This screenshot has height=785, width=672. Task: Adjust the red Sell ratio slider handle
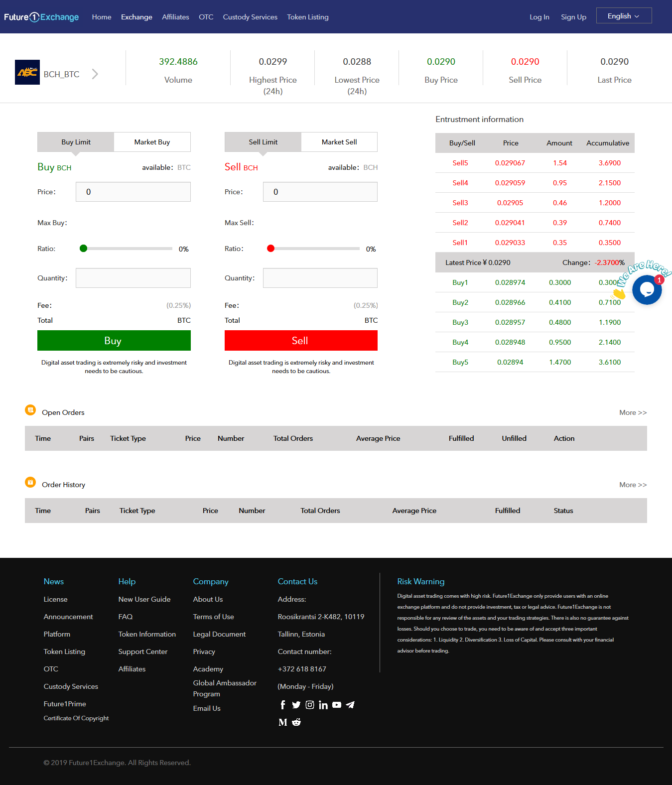point(270,249)
